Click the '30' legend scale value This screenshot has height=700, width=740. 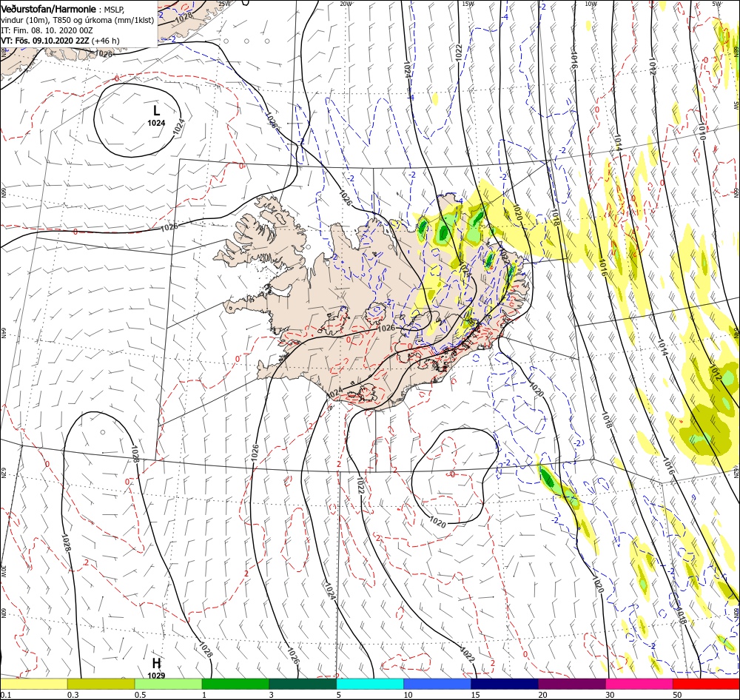tap(610, 695)
